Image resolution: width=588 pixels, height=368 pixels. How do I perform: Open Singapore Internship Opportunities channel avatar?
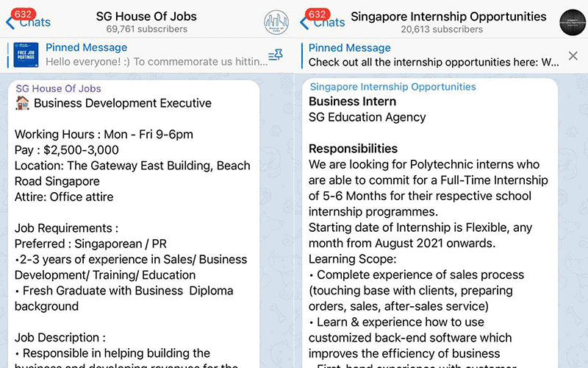pos(572,22)
